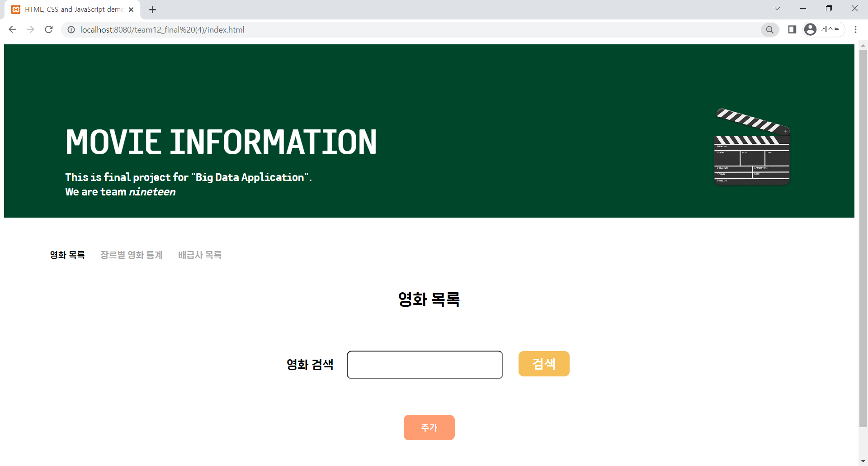Click the 영화 검색 label

click(x=310, y=365)
